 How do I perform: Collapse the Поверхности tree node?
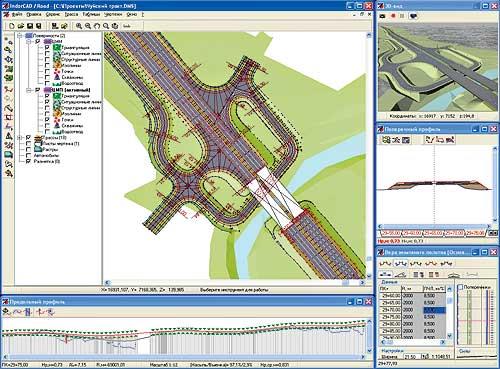tap(20, 35)
